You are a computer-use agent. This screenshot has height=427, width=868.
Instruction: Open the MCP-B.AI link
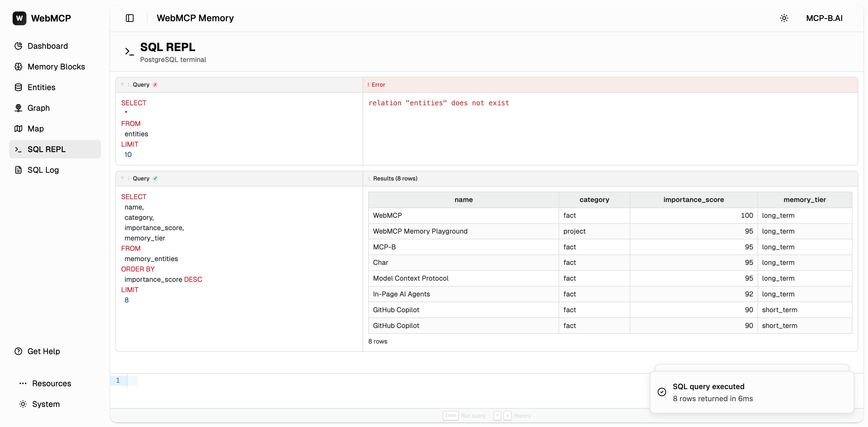pos(824,18)
